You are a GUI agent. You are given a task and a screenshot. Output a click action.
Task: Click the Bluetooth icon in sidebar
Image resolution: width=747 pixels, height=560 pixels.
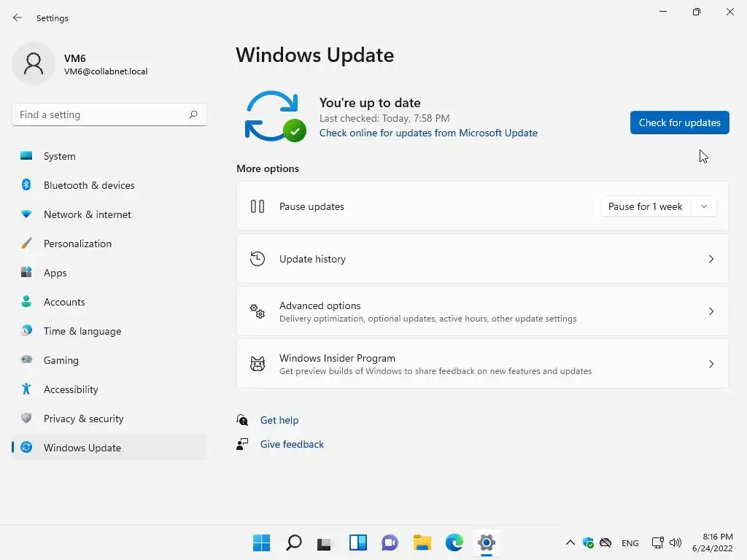(26, 184)
